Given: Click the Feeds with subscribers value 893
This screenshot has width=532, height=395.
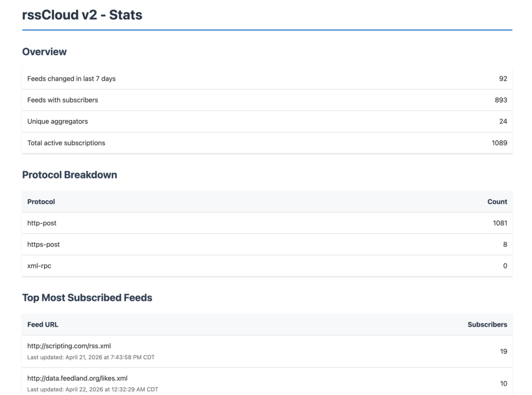Looking at the screenshot, I should (x=501, y=100).
